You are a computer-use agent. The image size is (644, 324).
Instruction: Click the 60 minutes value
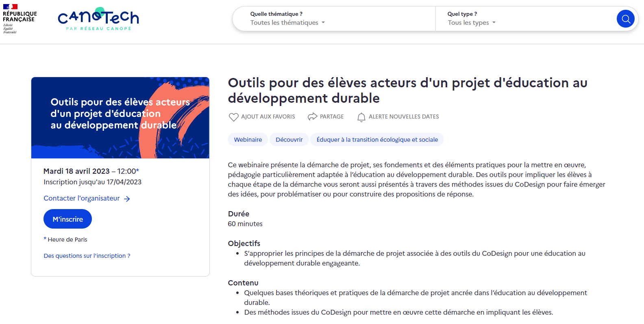[x=245, y=224]
